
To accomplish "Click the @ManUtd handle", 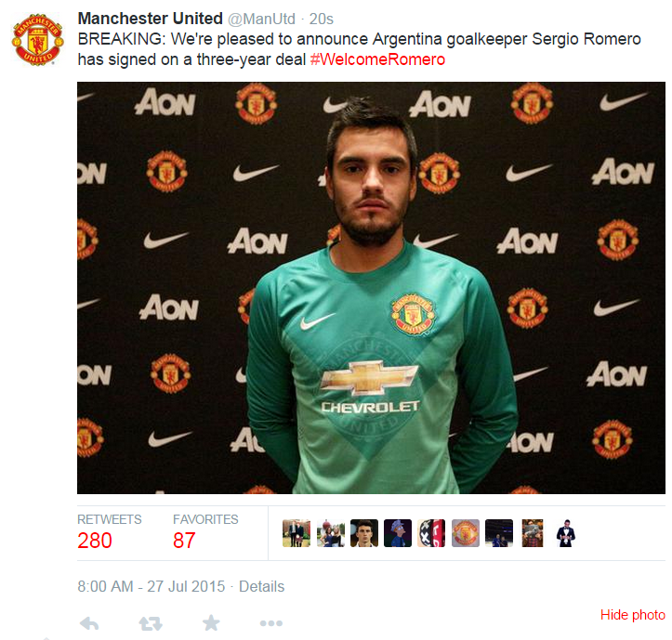I will 261,19.
